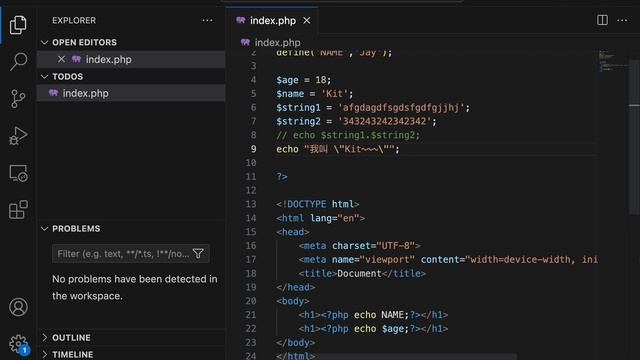Click the opening <body> tag line

tap(293, 301)
